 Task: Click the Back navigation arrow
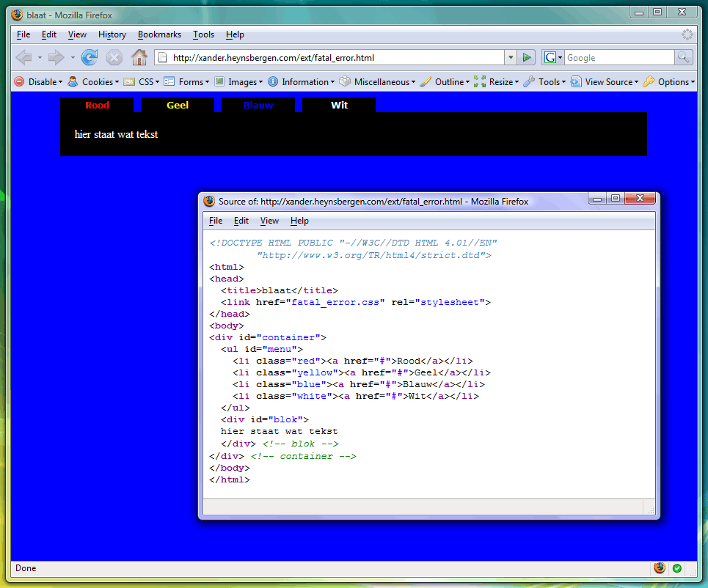(23, 57)
